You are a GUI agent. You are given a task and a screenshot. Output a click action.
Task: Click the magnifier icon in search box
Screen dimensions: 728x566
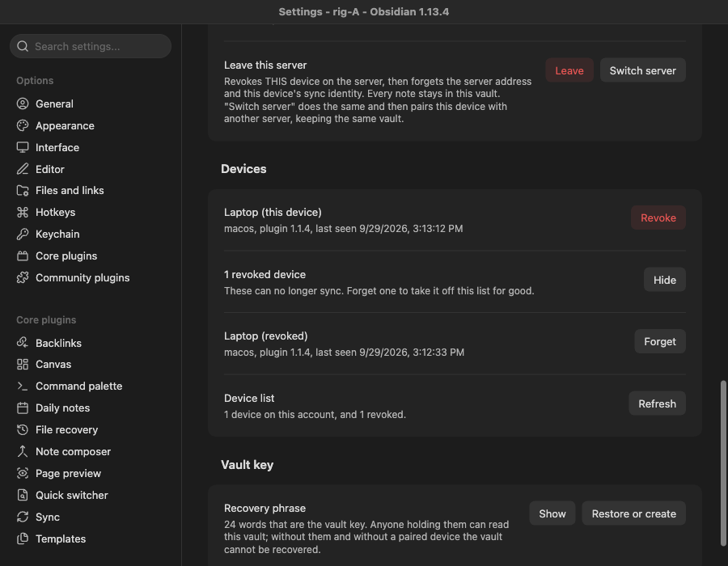tap(23, 46)
